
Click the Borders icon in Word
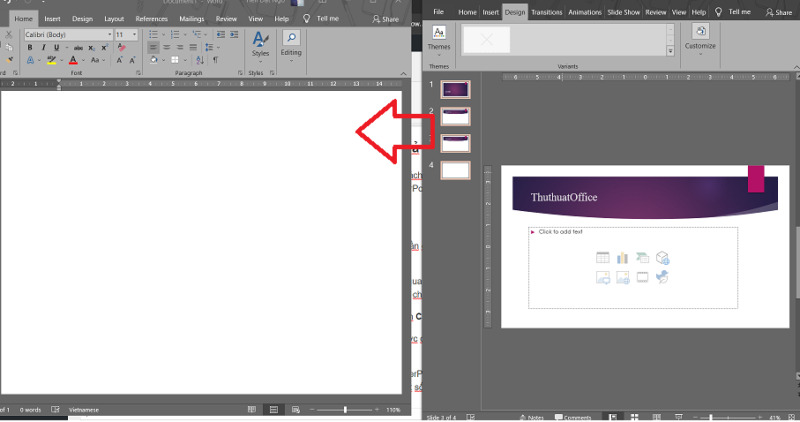pyautogui.click(x=175, y=60)
